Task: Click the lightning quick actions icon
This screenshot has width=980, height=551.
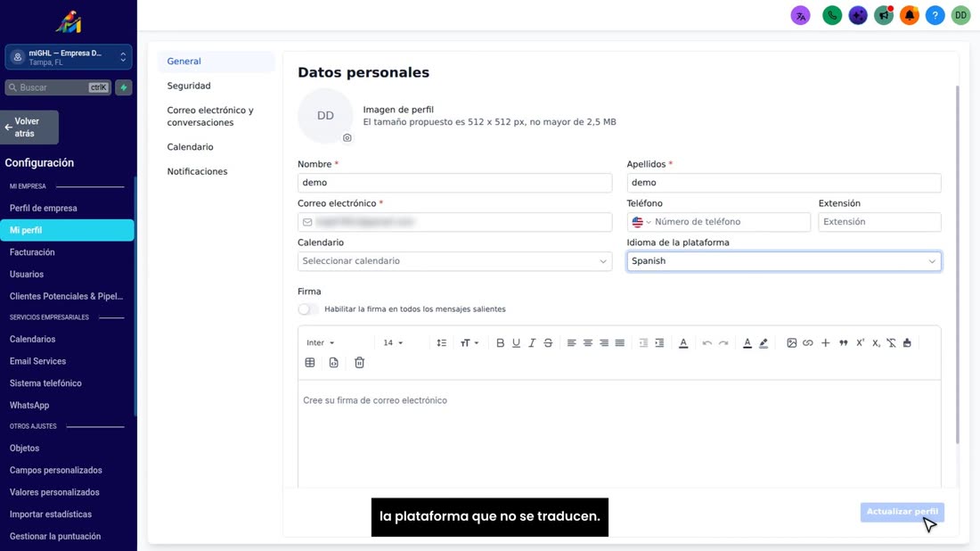Action: [124, 87]
